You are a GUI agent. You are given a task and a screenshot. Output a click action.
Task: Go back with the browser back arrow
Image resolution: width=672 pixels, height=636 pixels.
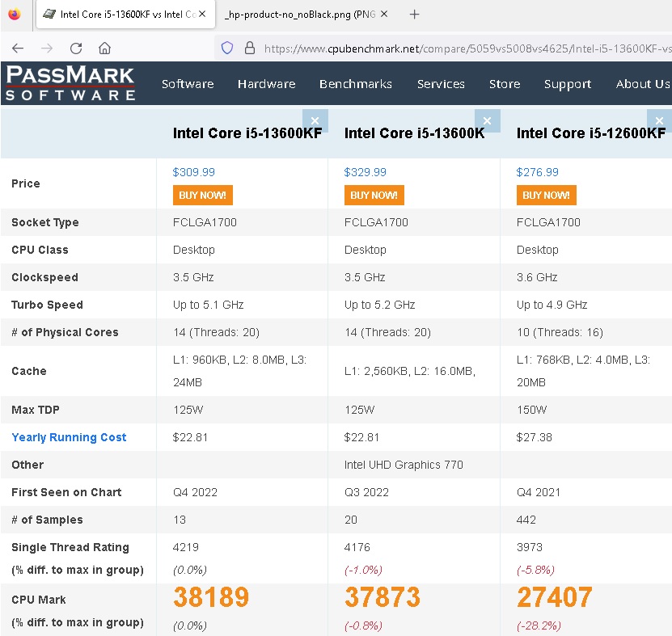click(x=18, y=48)
